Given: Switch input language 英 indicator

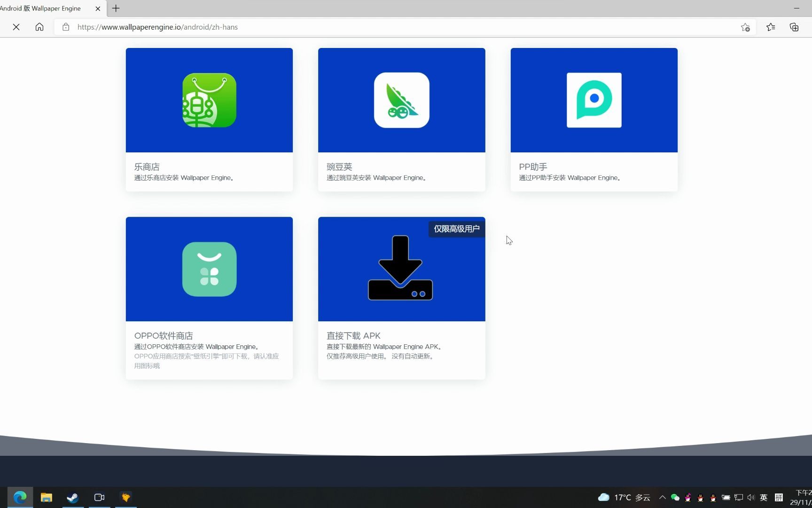Looking at the screenshot, I should (764, 497).
